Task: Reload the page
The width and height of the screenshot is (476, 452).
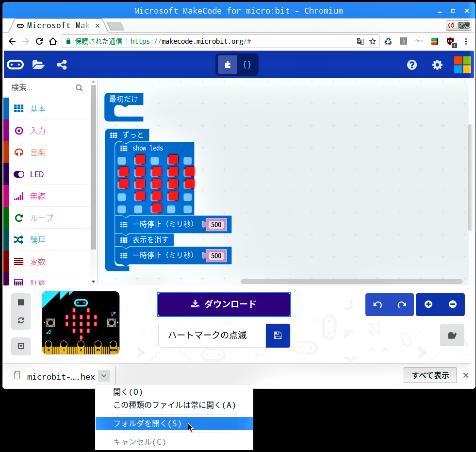Action: point(39,41)
